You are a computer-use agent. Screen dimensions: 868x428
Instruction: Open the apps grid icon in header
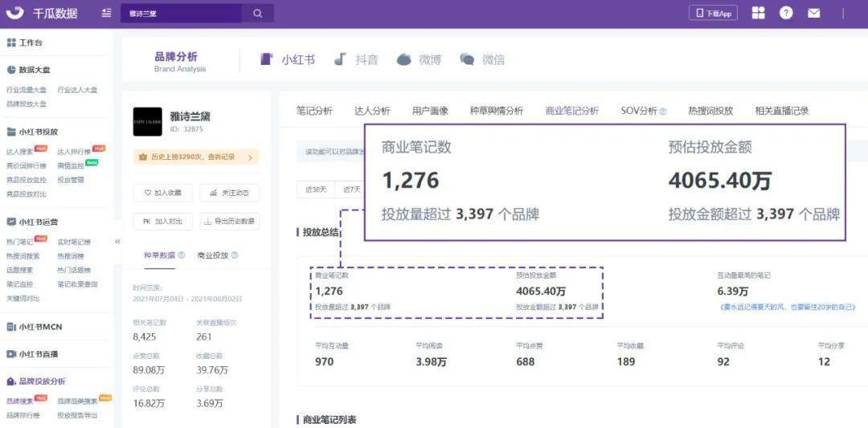click(x=758, y=13)
